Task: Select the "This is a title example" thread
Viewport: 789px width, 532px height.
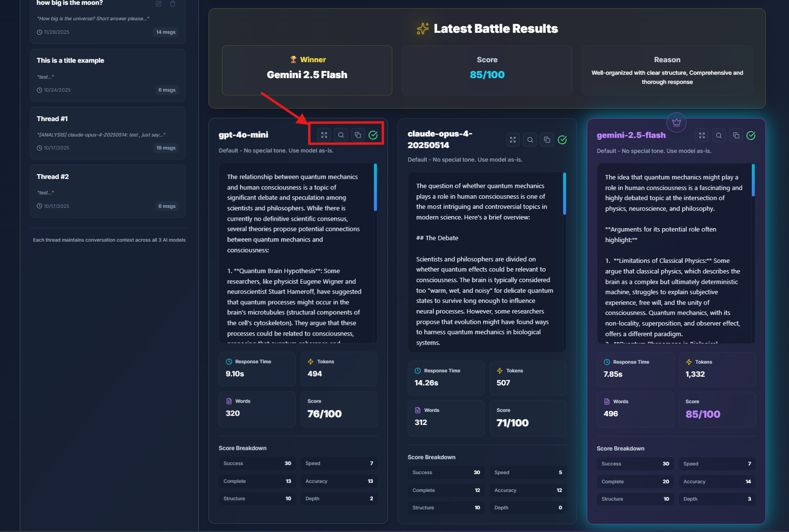Action: pos(107,75)
